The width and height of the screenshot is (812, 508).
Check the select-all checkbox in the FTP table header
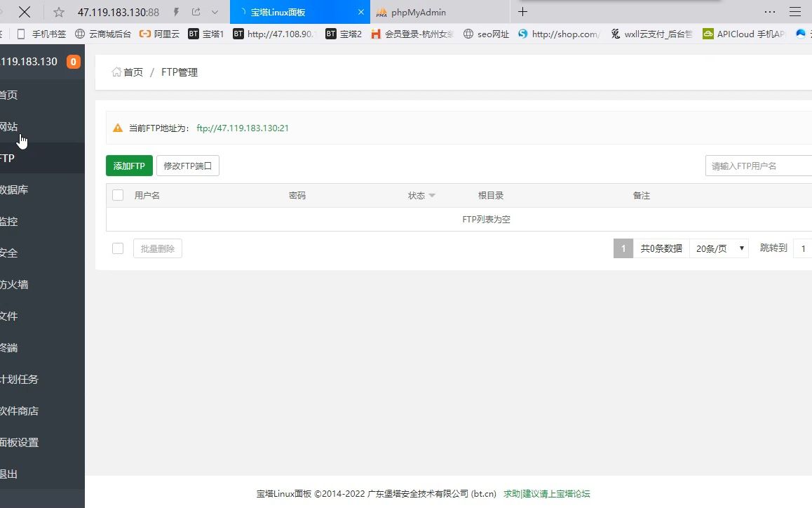pyautogui.click(x=117, y=195)
